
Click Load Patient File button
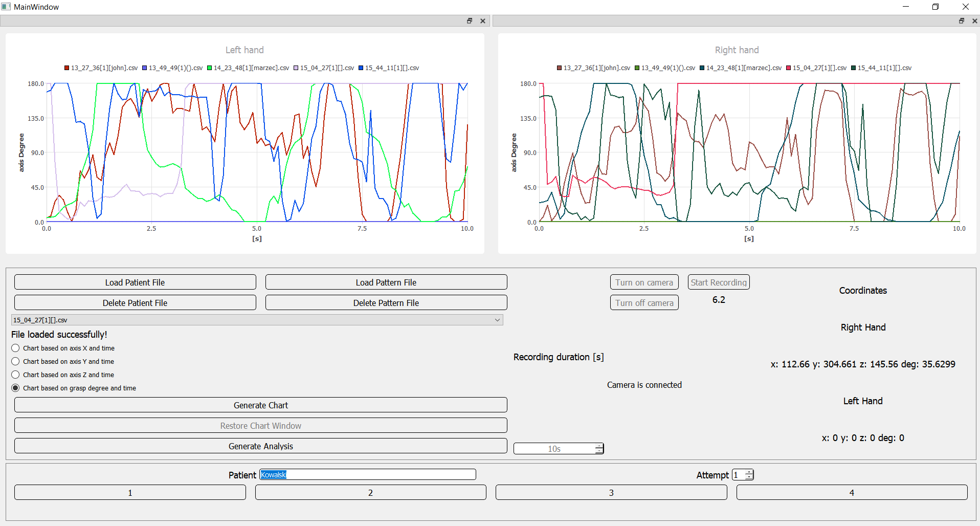pyautogui.click(x=135, y=282)
